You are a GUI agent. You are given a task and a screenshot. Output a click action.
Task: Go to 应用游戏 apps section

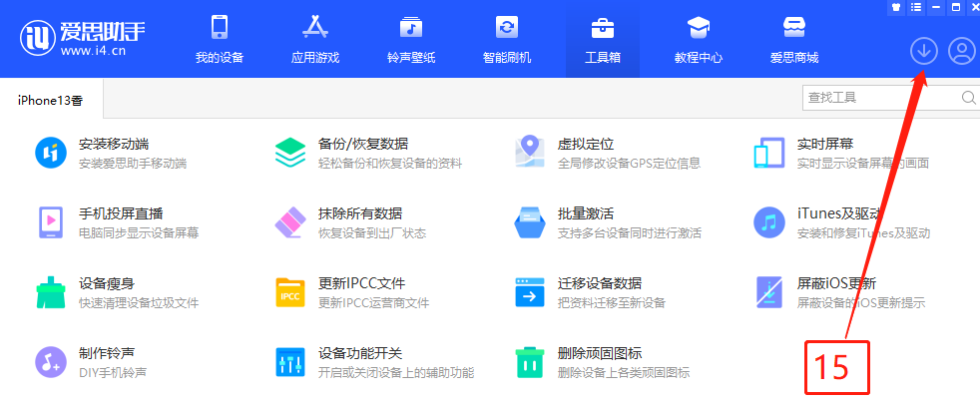pos(315,38)
